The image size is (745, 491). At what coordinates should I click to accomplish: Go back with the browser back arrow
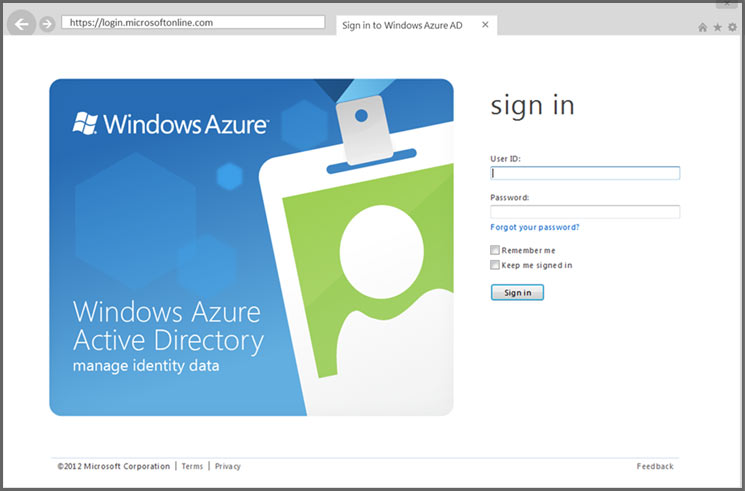coord(21,24)
